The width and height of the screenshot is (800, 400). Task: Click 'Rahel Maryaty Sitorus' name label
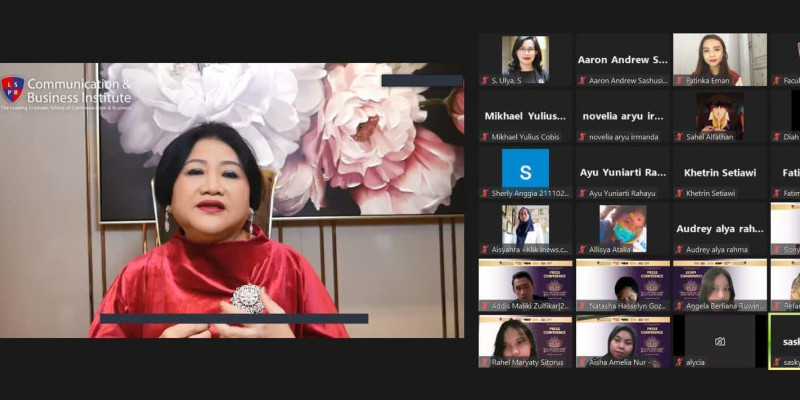pos(529,362)
